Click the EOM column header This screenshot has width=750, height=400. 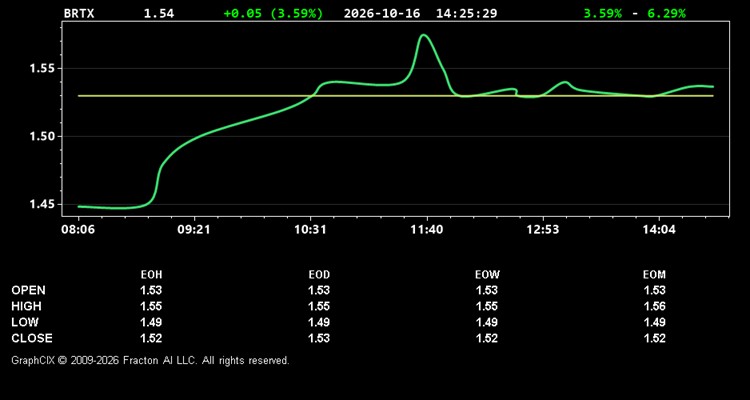(654, 275)
